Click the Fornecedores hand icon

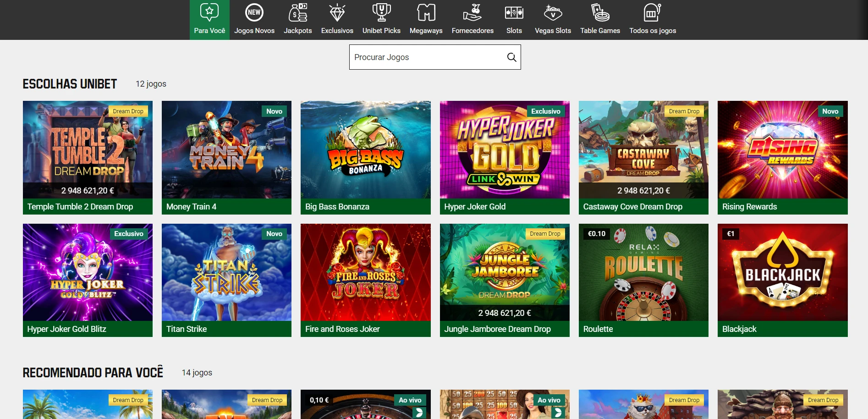click(x=472, y=12)
